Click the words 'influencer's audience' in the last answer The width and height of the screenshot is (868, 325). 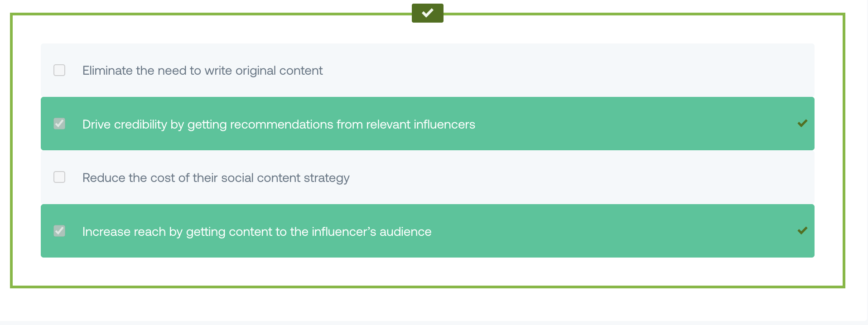click(x=371, y=232)
